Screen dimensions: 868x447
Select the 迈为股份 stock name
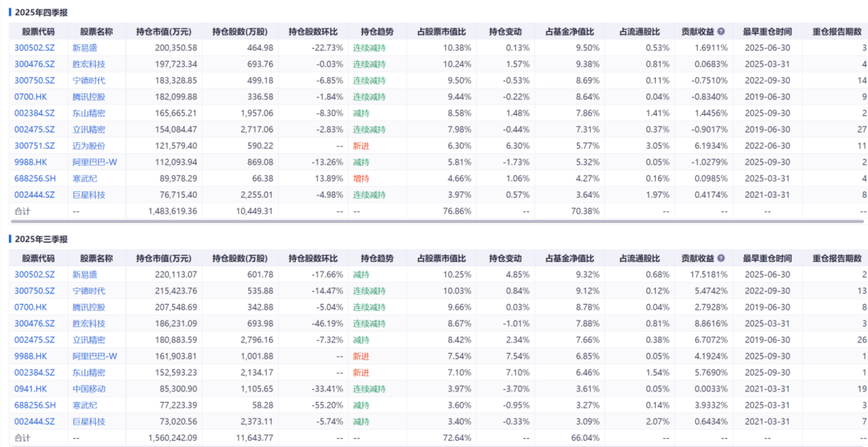88,146
